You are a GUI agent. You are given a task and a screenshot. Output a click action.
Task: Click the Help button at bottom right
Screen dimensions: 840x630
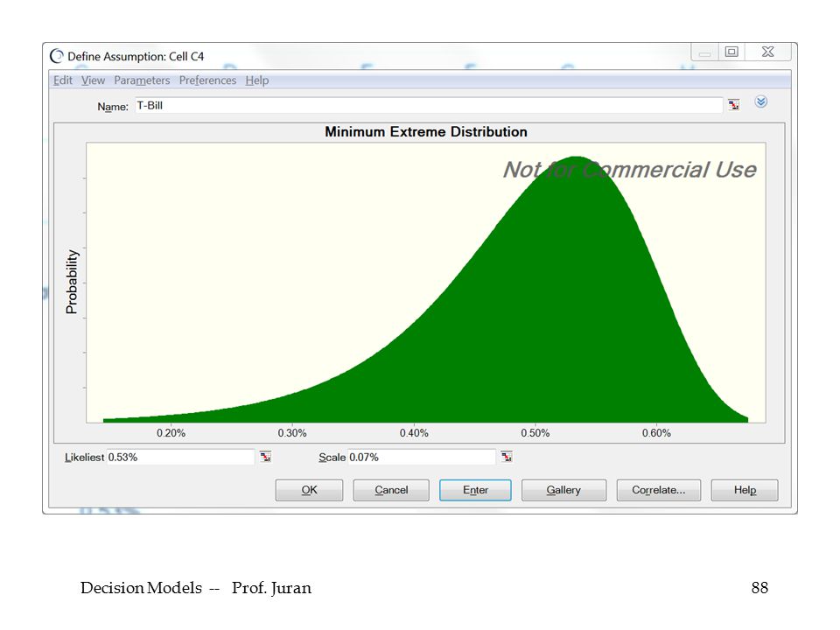[745, 490]
